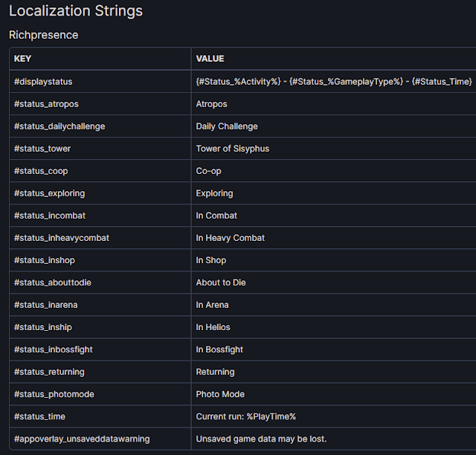Select the #status_coop key cell
Viewport: 476px width, 455px height.
click(x=41, y=171)
